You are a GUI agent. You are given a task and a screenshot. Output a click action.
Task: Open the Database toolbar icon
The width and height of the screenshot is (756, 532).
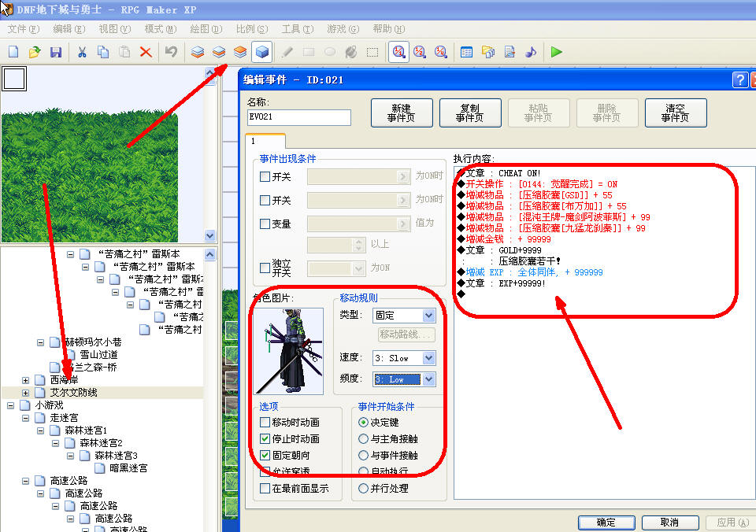click(466, 52)
